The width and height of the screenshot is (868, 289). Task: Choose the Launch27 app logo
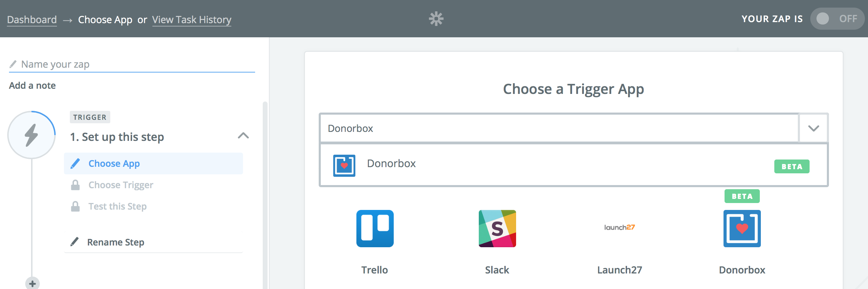pos(619,228)
